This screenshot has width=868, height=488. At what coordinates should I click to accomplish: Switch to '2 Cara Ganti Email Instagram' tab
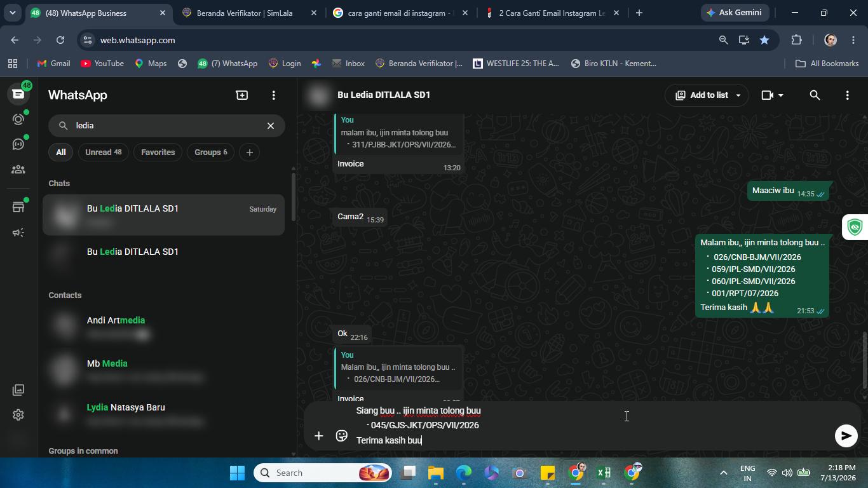(552, 13)
